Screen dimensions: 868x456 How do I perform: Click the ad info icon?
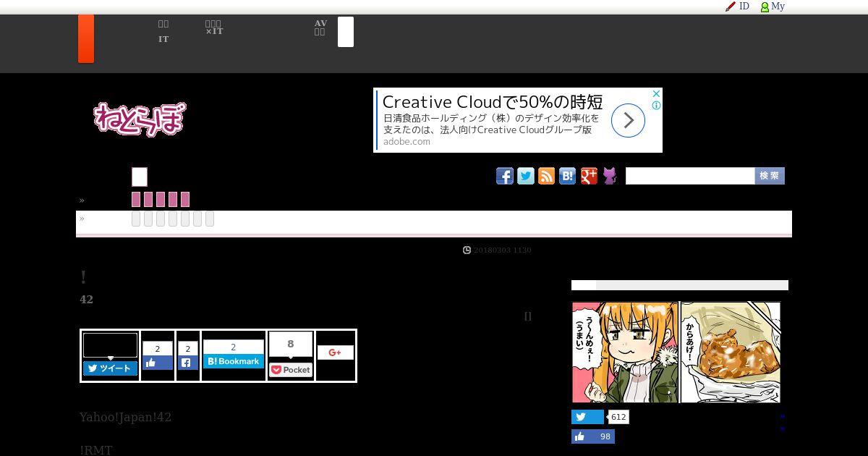[656, 106]
